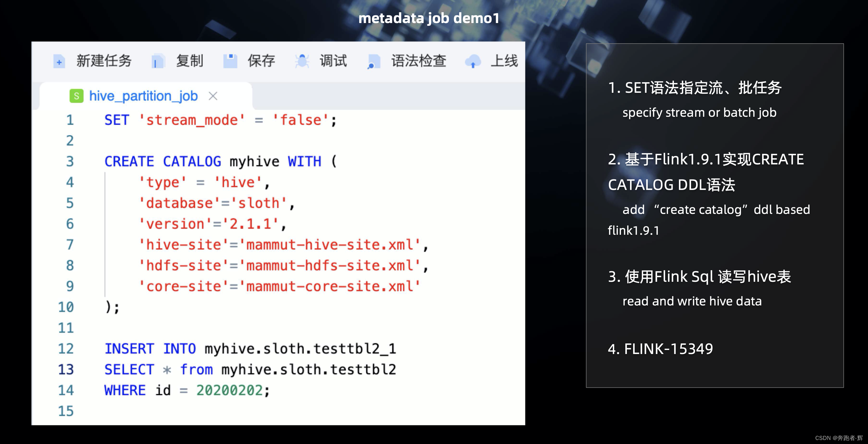This screenshot has width=868, height=444.
Task: Click the 上线 publish label
Action: (504, 61)
